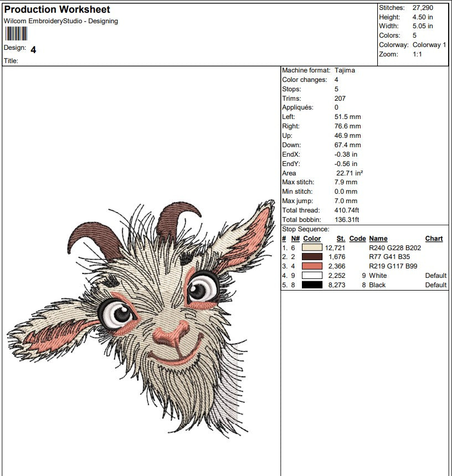Click the Down value 67.4 mm

[x=348, y=145]
